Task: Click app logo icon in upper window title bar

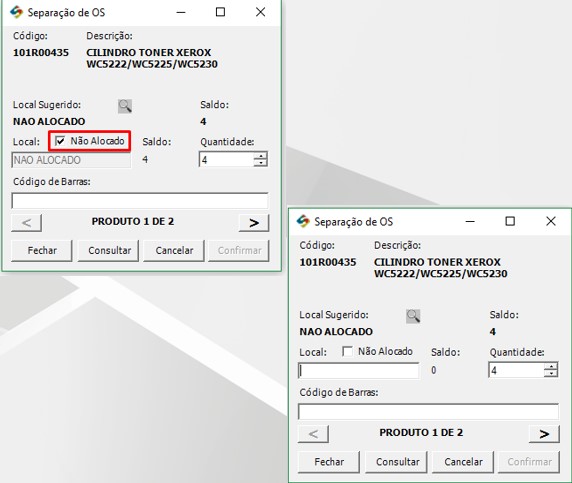Action: click(x=16, y=12)
